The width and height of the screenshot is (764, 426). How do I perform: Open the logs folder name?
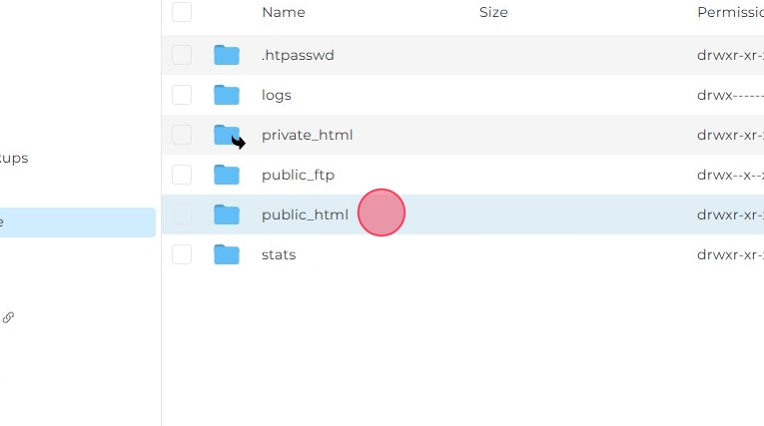276,95
